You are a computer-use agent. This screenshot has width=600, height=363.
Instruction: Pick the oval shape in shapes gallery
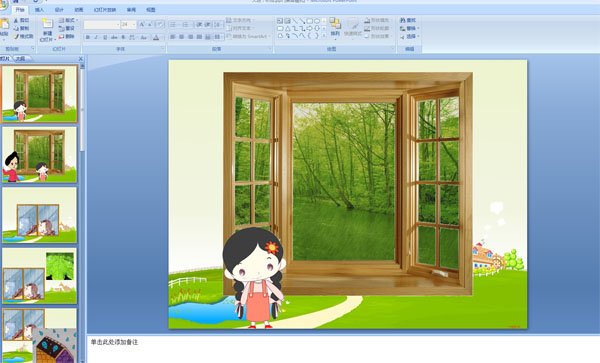[x=317, y=21]
